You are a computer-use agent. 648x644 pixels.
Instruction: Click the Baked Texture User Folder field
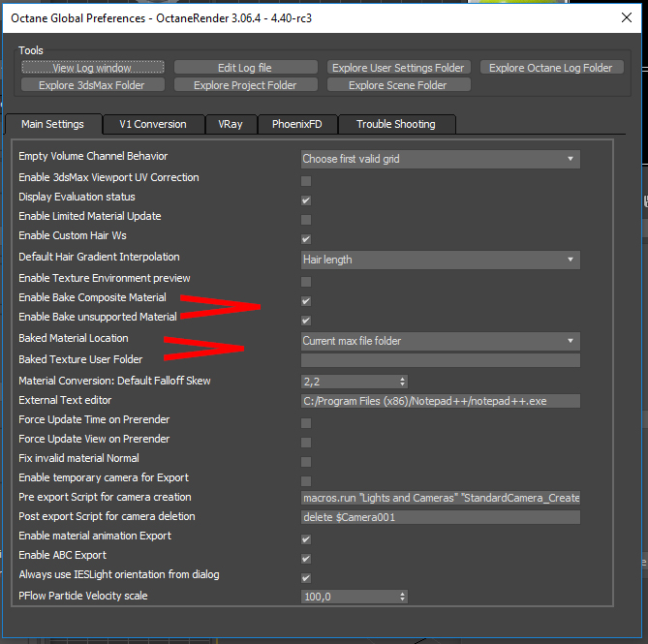pyautogui.click(x=440, y=360)
